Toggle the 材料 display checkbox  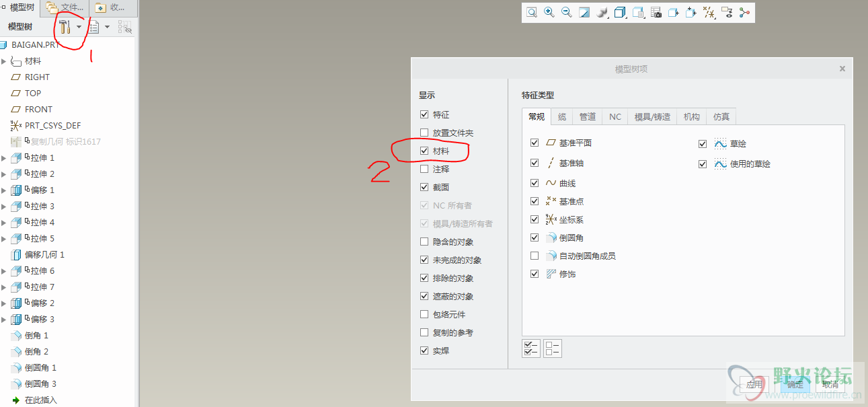[x=424, y=151]
